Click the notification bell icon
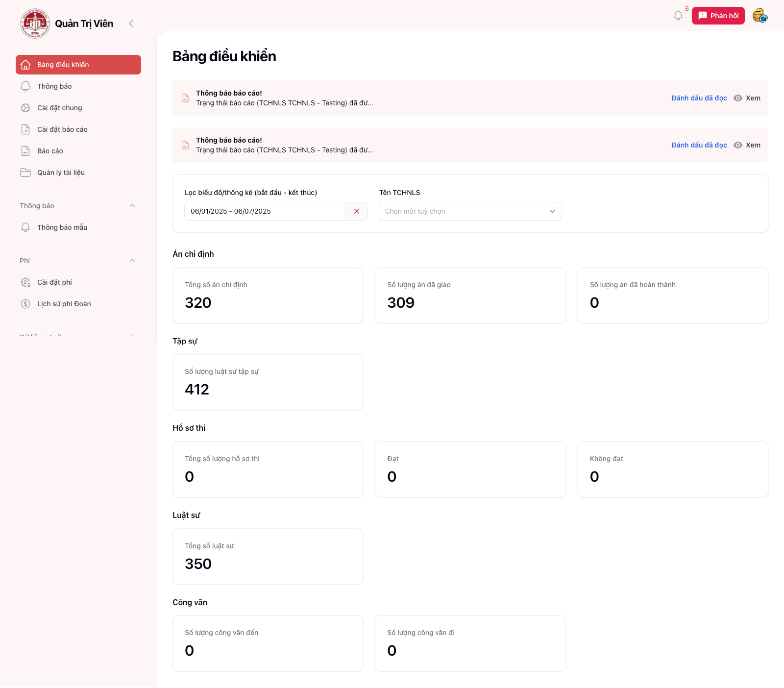Image resolution: width=784 pixels, height=688 pixels. (678, 16)
